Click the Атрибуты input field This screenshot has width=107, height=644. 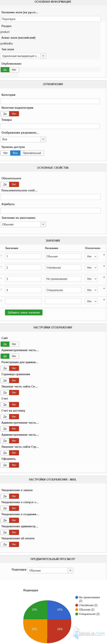point(51,210)
